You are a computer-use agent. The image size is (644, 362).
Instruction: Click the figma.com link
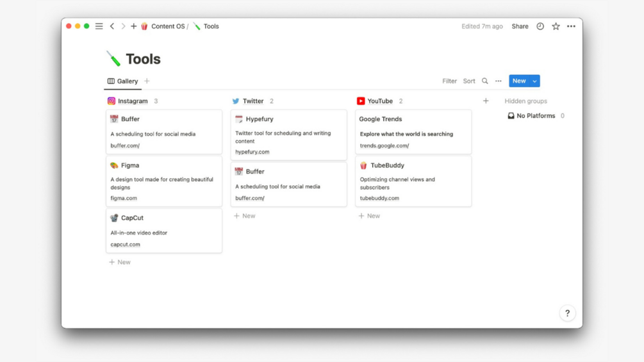(x=124, y=198)
